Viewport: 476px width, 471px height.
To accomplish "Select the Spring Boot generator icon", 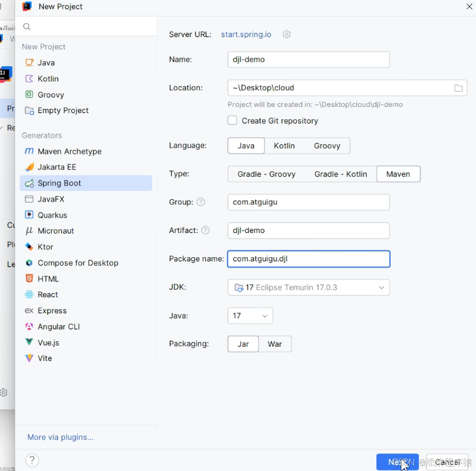I will tap(29, 183).
